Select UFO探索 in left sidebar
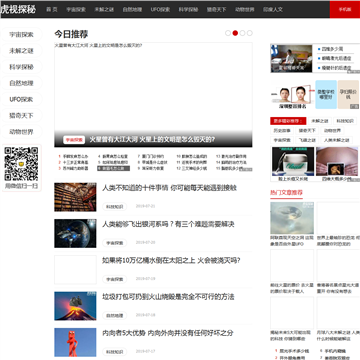Screen dimensions: 360x360 tap(22, 99)
